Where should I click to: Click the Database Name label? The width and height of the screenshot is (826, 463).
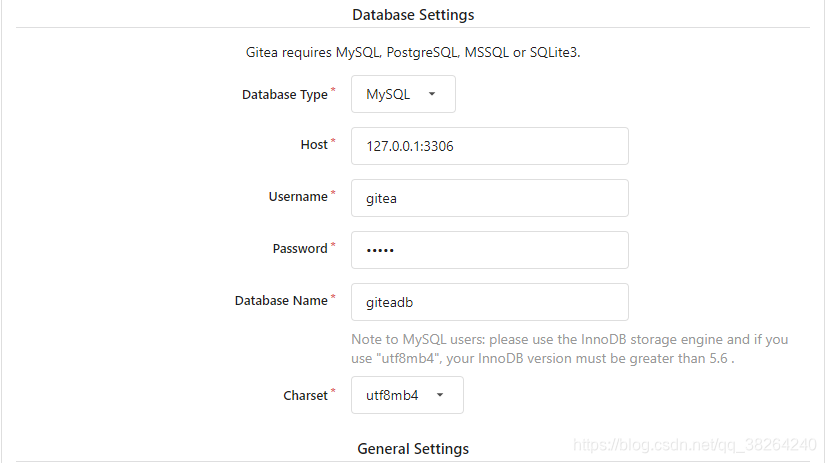point(281,301)
